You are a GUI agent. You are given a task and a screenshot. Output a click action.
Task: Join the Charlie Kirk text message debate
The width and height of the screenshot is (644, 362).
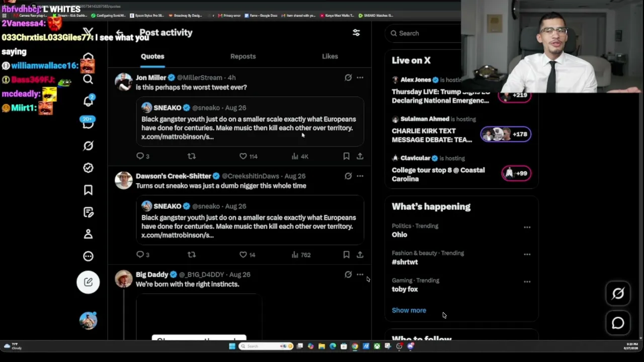click(461, 129)
